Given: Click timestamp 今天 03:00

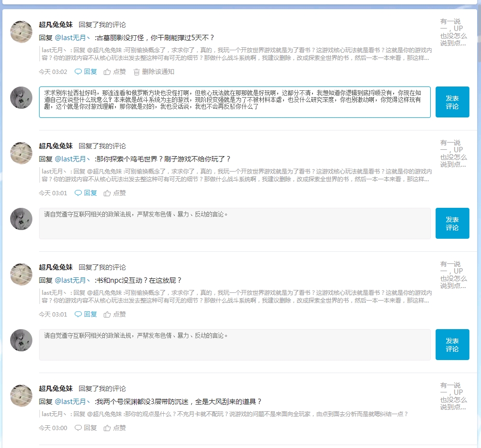Looking at the screenshot, I should click(x=53, y=428).
